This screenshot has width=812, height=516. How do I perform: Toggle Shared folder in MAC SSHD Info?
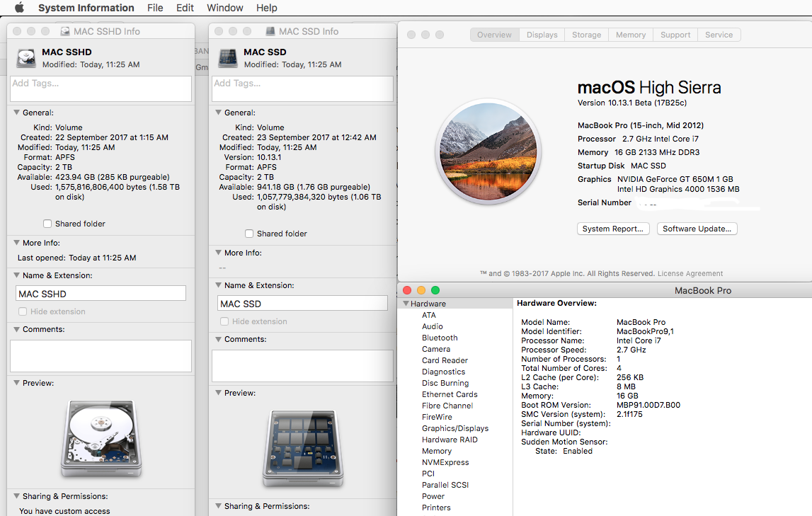pyautogui.click(x=47, y=224)
